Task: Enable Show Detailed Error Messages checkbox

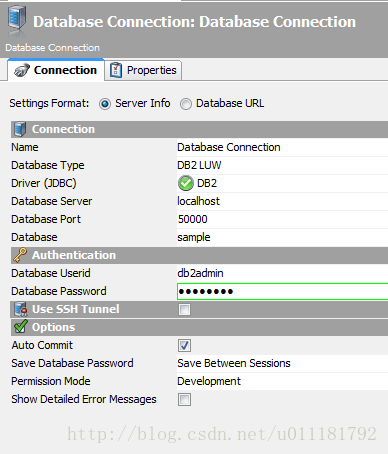Action: 184,399
